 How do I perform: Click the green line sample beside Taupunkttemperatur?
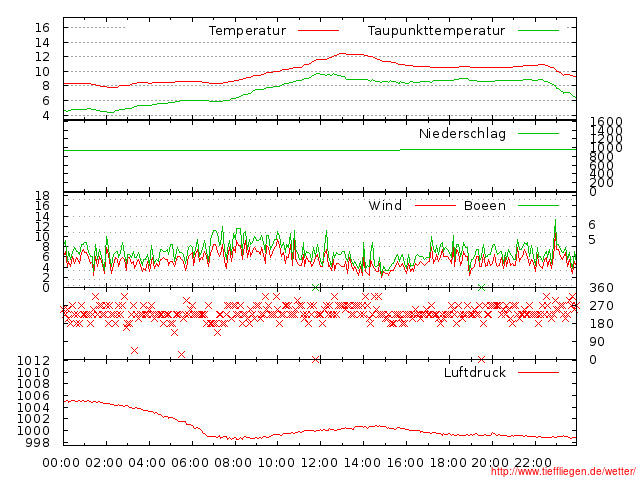[x=539, y=31]
